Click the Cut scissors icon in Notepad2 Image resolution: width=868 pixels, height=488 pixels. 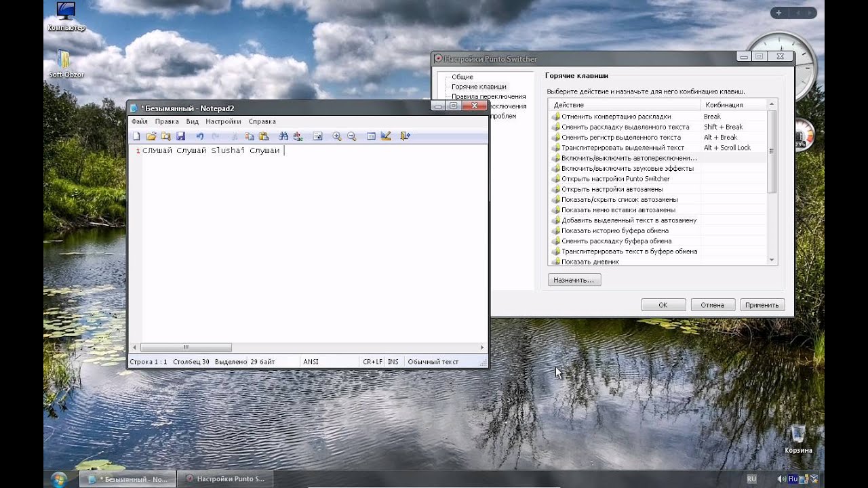pyautogui.click(x=235, y=136)
